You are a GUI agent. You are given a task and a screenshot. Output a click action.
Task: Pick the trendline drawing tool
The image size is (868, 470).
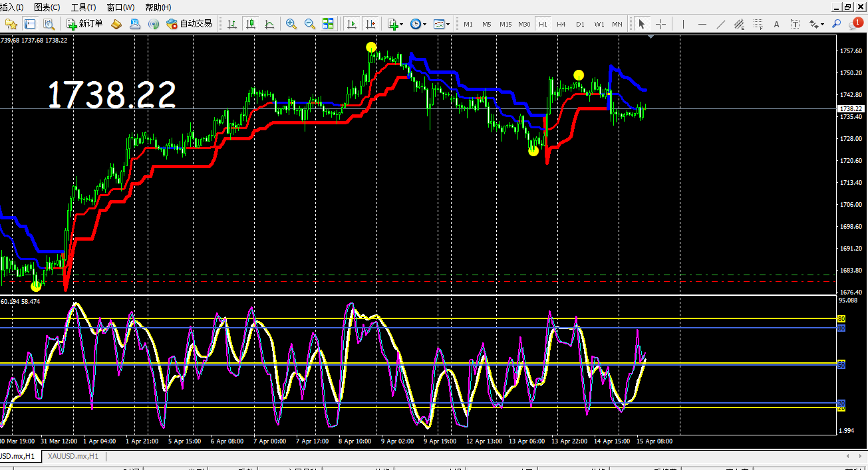721,24
